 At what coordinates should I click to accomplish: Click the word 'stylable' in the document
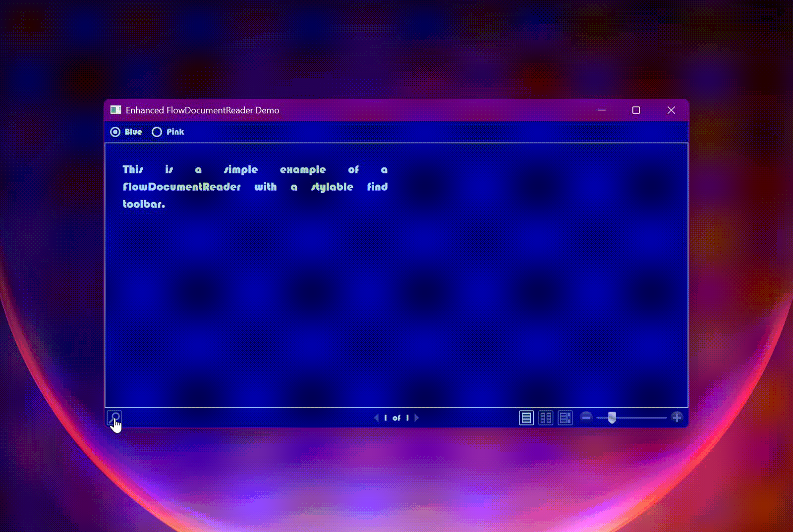tap(332, 187)
